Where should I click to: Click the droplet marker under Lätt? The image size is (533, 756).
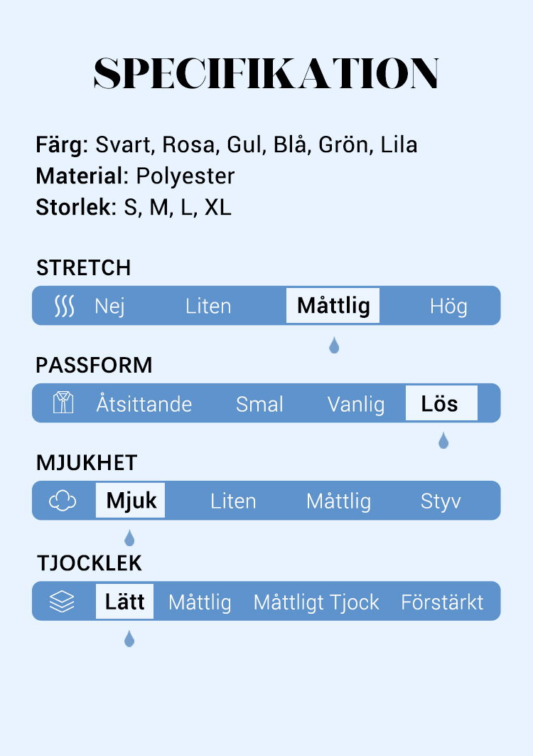click(129, 639)
